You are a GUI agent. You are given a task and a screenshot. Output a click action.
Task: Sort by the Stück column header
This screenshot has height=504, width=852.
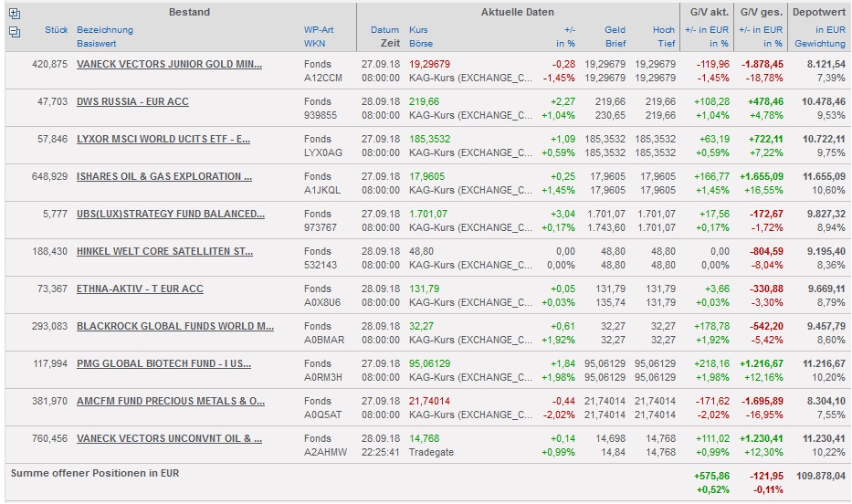point(56,30)
